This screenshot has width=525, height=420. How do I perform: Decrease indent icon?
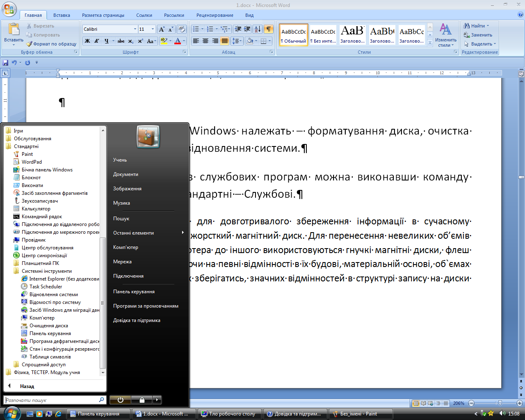(237, 29)
